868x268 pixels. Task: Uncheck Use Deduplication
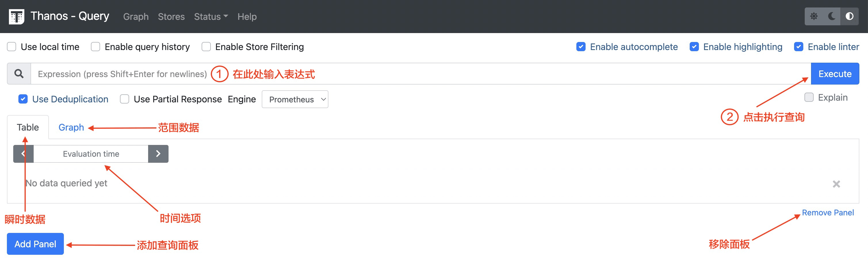[23, 99]
